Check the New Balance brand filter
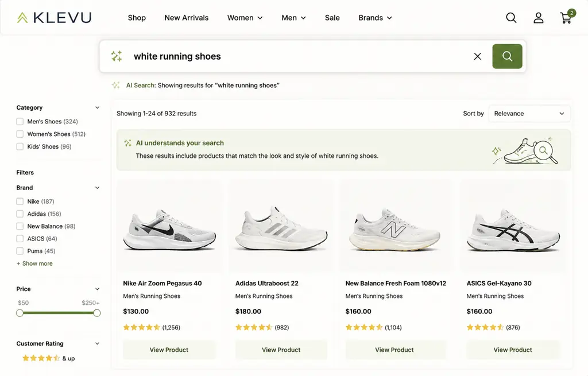This screenshot has width=588, height=376. 20,226
